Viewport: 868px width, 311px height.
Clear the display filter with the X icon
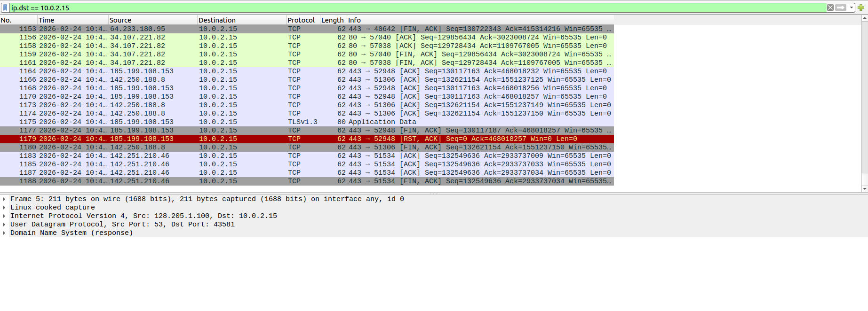830,8
